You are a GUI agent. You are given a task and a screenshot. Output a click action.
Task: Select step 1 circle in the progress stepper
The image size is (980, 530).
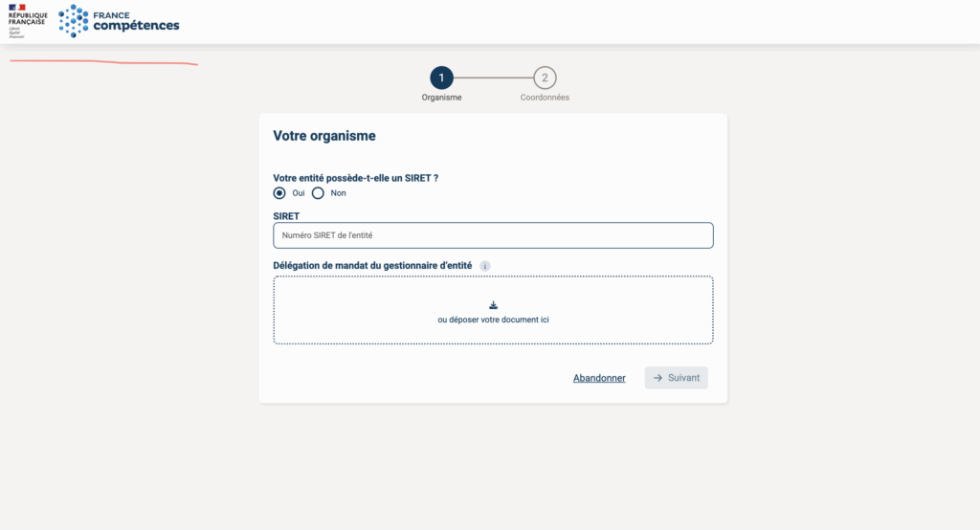pos(441,78)
